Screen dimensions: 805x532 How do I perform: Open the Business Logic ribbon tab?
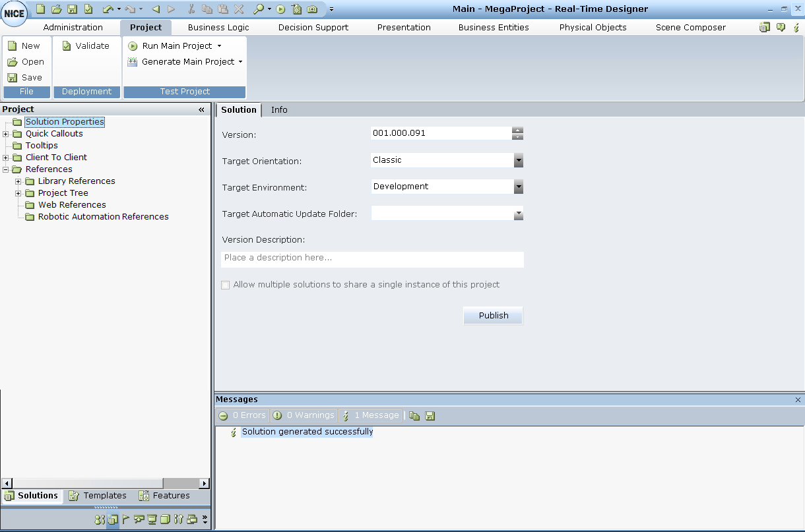tap(218, 28)
